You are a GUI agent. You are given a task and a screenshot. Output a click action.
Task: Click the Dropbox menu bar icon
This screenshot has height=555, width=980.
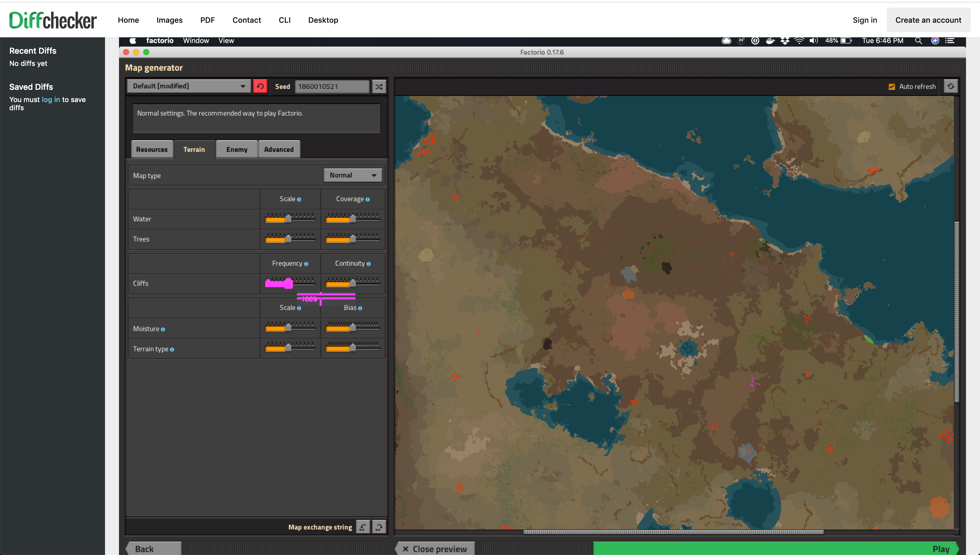(785, 41)
